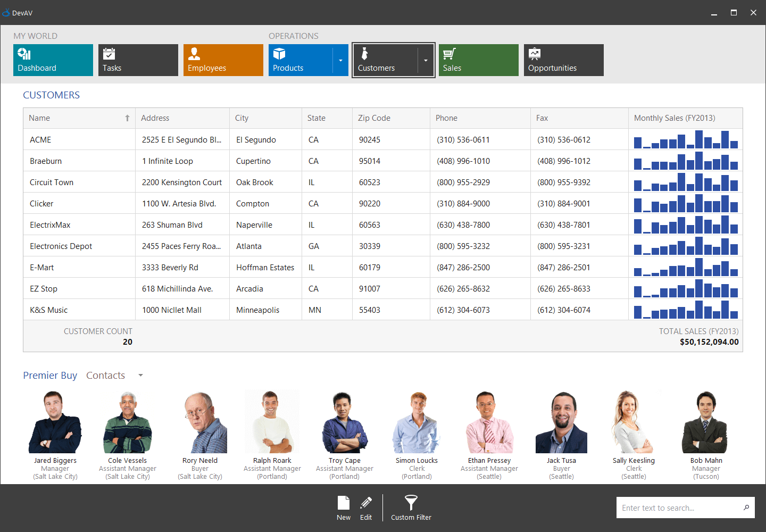Image resolution: width=766 pixels, height=532 pixels.
Task: Select Sally Keesling's contact photo
Action: click(x=634, y=421)
